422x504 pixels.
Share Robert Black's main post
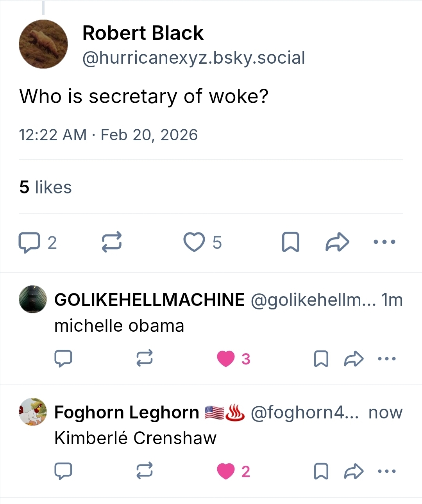(337, 242)
